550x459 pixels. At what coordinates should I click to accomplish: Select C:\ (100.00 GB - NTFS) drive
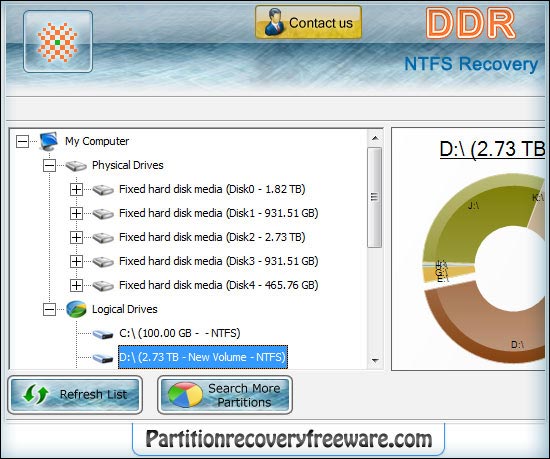pyautogui.click(x=180, y=333)
